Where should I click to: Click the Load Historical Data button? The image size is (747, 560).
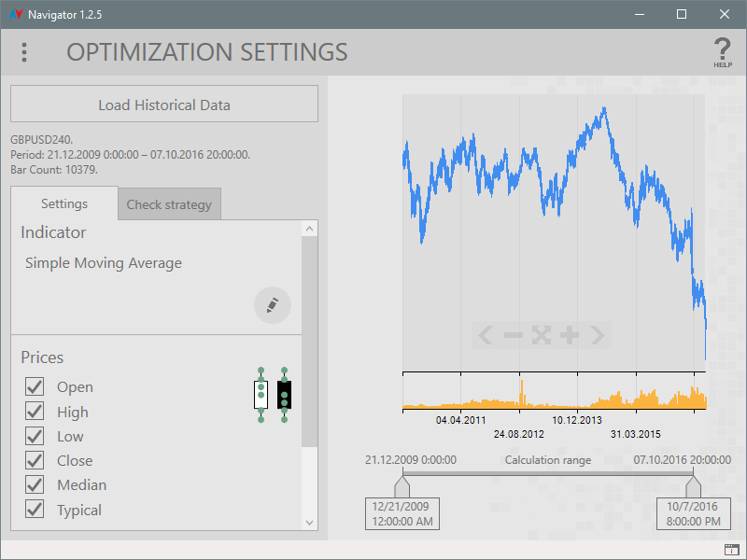click(164, 105)
